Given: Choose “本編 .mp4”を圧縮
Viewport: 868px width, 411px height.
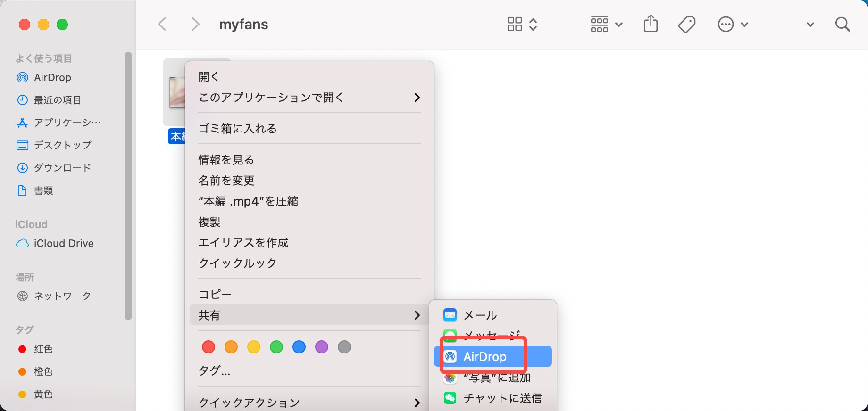Looking at the screenshot, I should [x=309, y=201].
